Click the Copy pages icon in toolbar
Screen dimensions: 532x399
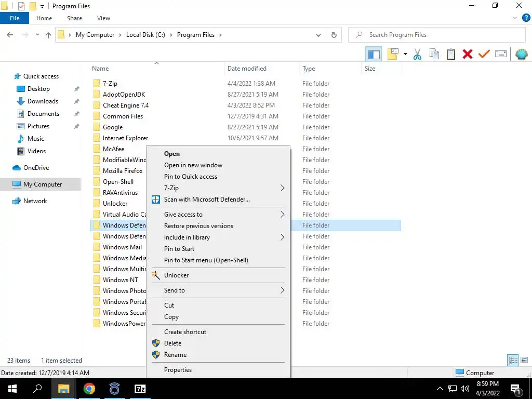click(x=434, y=54)
